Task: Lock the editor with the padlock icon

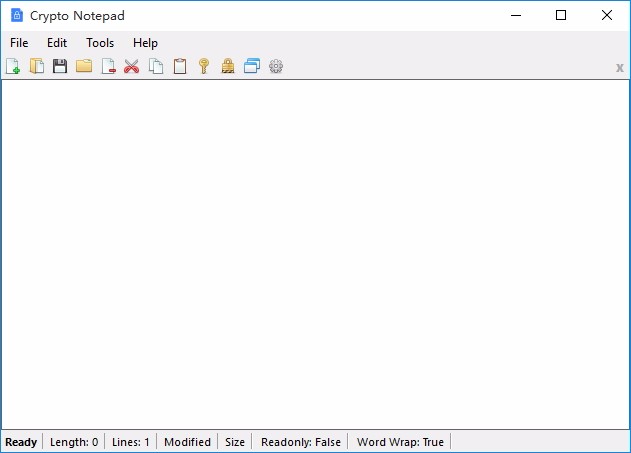Action: [228, 66]
